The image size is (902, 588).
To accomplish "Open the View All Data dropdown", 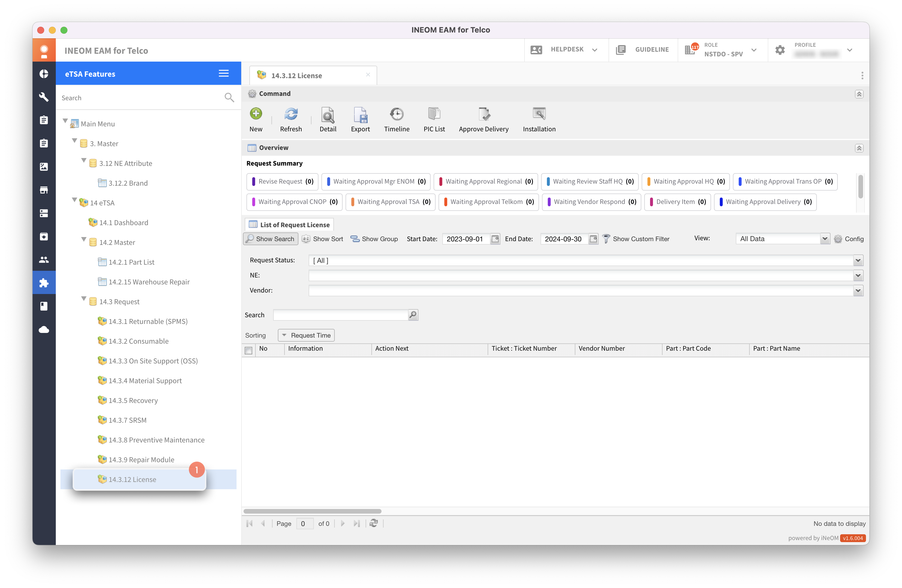I will (x=824, y=239).
